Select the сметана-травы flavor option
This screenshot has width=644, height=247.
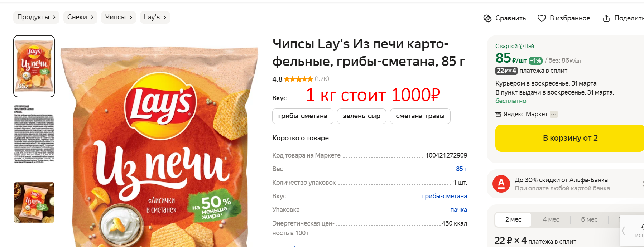(420, 116)
